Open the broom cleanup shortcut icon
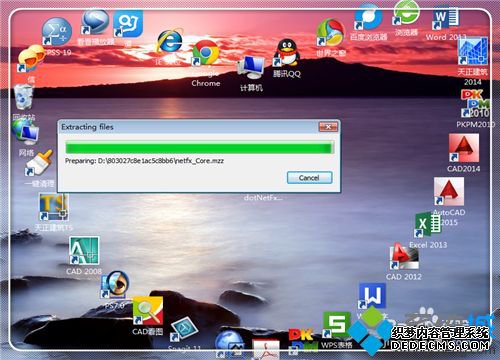 point(39,163)
